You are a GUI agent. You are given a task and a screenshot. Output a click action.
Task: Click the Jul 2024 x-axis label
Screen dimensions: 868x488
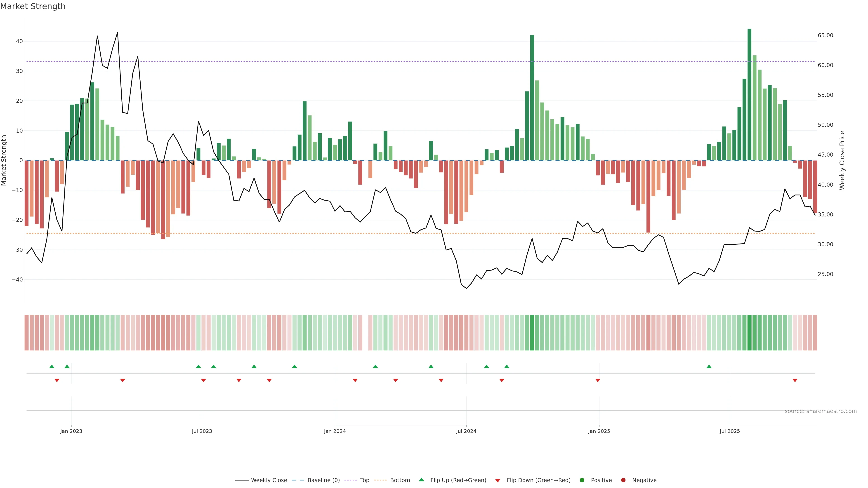pos(466,431)
